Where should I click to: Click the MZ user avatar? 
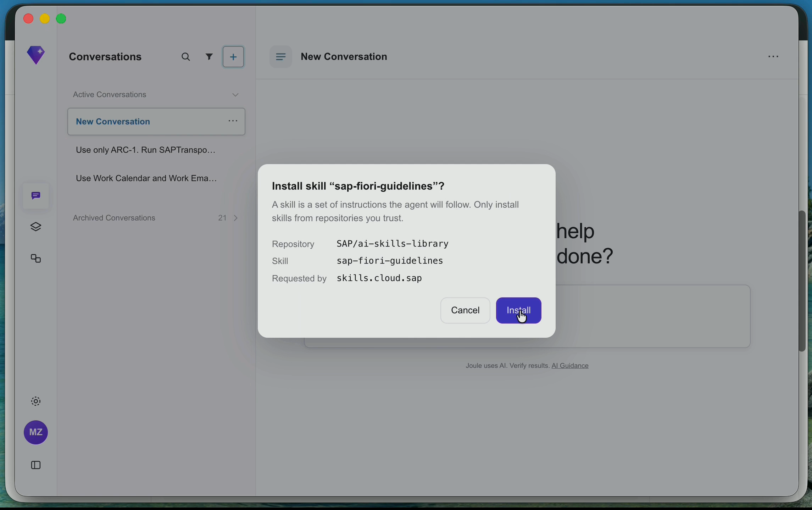tap(36, 432)
